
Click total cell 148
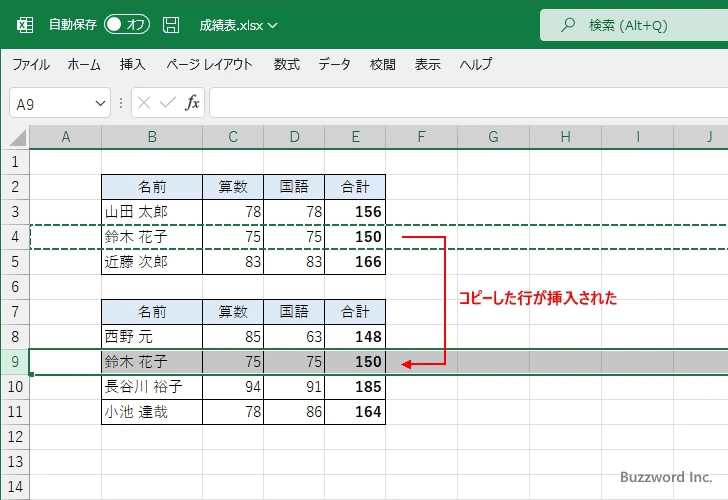pyautogui.click(x=355, y=337)
